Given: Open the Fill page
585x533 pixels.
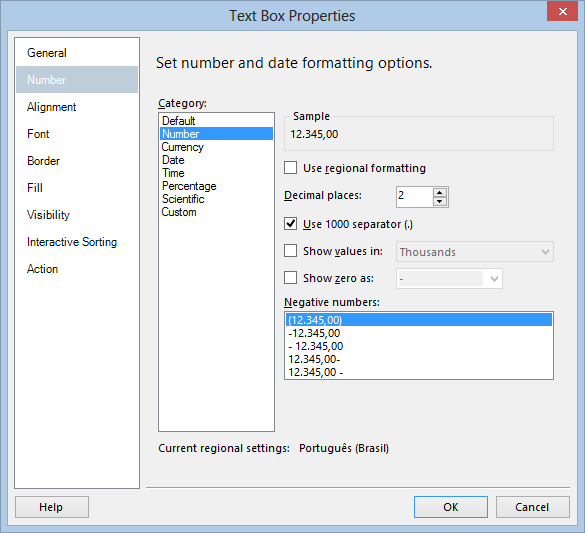Looking at the screenshot, I should pyautogui.click(x=76, y=188).
